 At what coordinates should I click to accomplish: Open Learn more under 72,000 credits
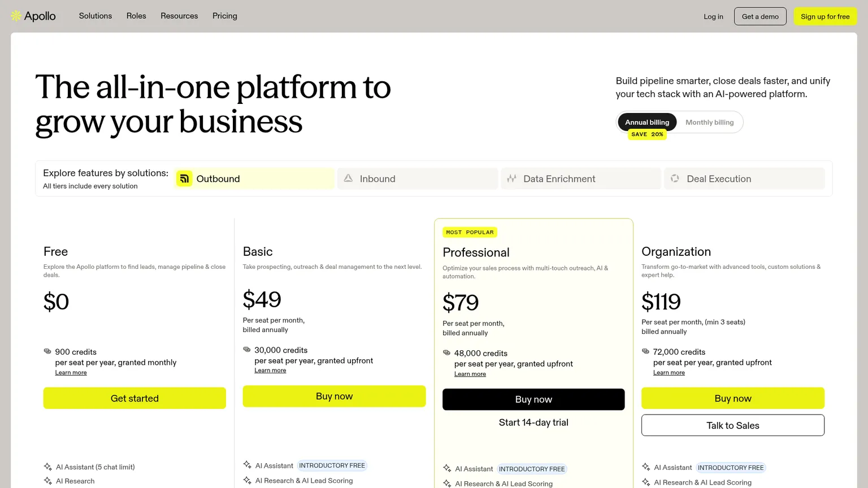pyautogui.click(x=669, y=373)
